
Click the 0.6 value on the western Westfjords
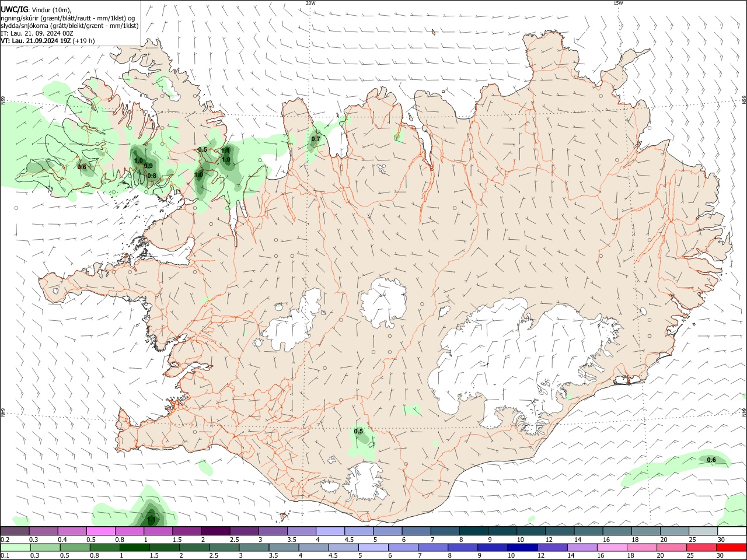(82, 167)
